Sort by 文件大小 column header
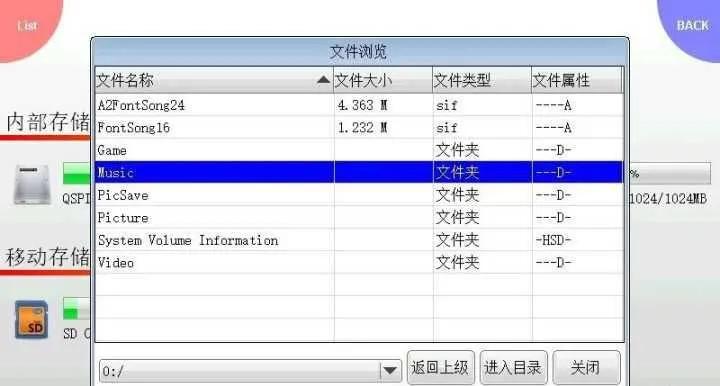Screen dimensions: 720x386 [383, 80]
